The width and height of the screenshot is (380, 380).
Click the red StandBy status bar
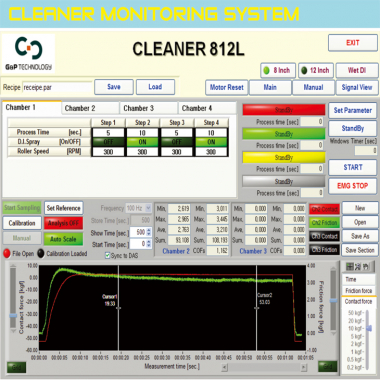tap(284, 110)
